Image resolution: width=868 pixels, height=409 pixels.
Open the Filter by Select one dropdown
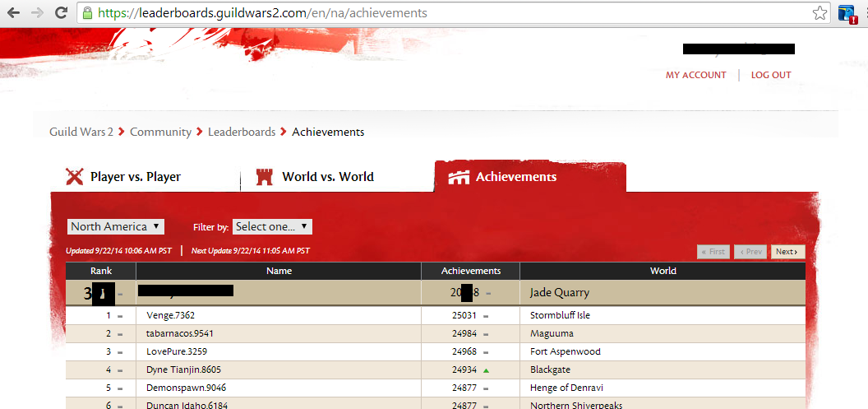pos(272,226)
